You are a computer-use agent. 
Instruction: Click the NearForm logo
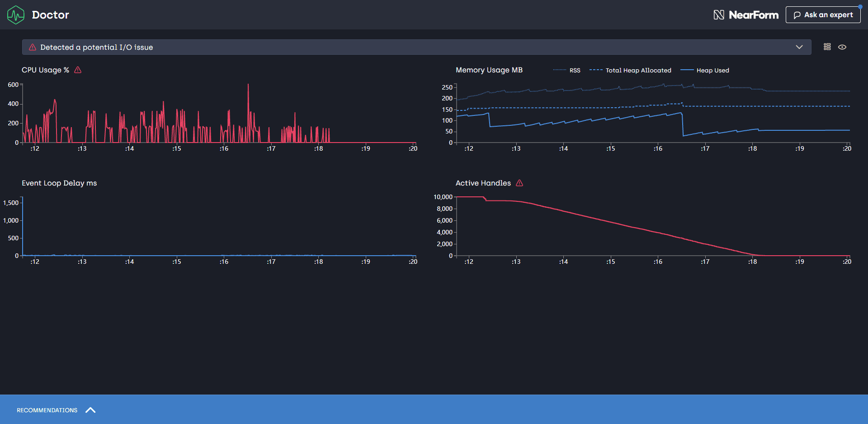pyautogui.click(x=746, y=15)
